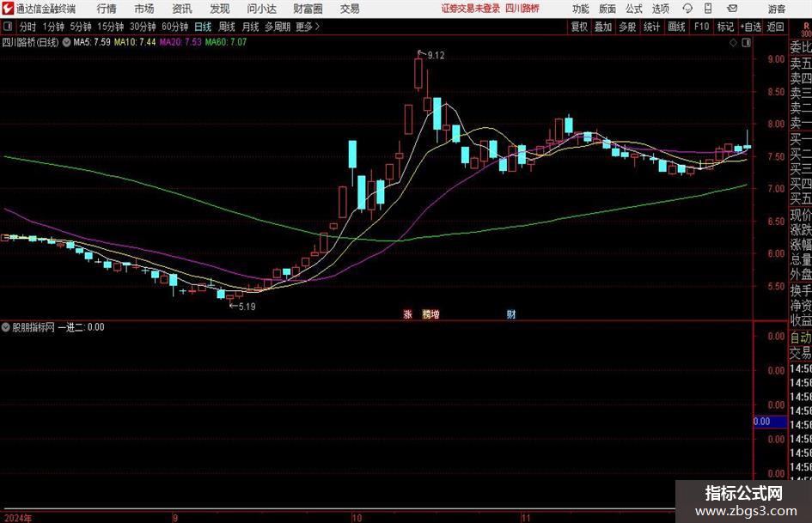Switch to 30分钟 period
The width and height of the screenshot is (812, 523).
[x=143, y=27]
